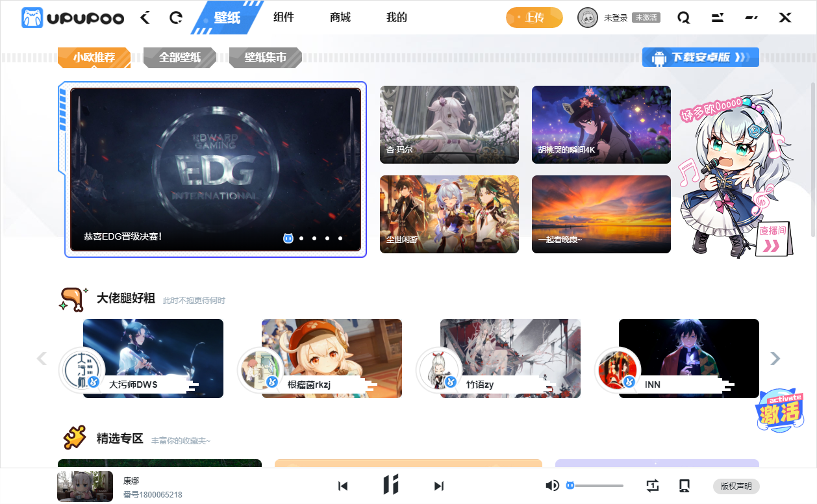Click the UPUPOO logo icon

click(32, 18)
